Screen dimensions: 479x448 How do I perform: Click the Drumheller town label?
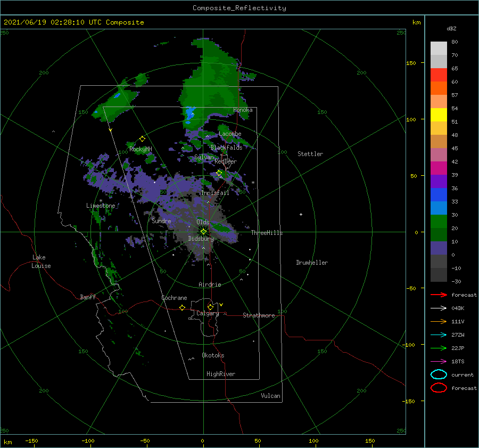tap(312, 263)
